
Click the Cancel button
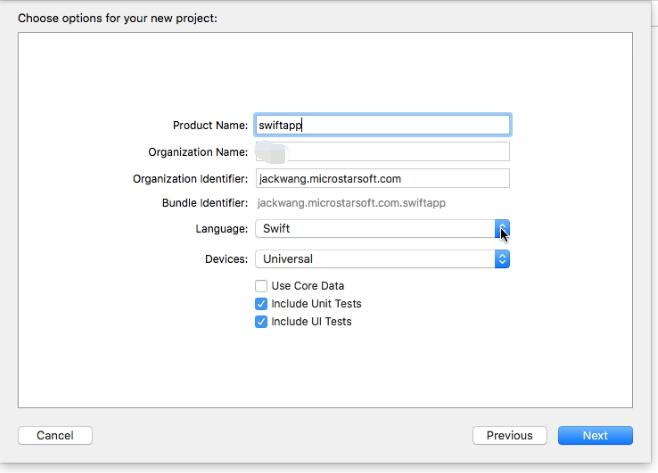point(55,436)
